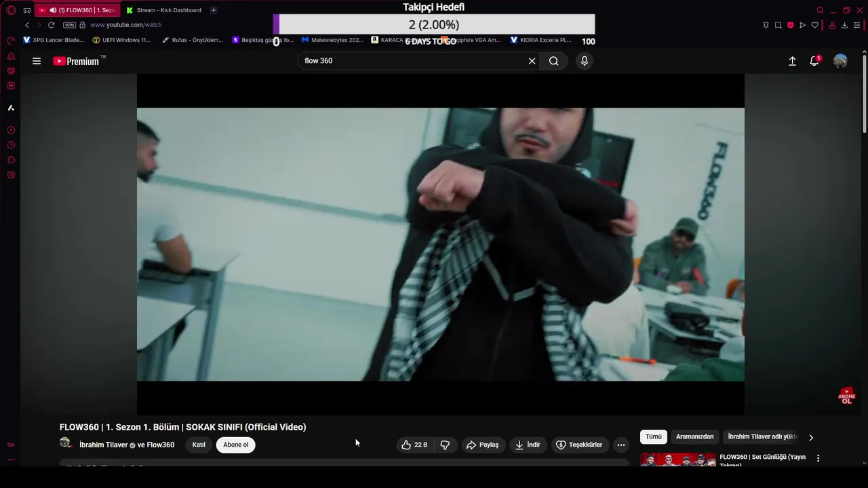
Task: Run search with the magnifier button
Action: (x=554, y=61)
